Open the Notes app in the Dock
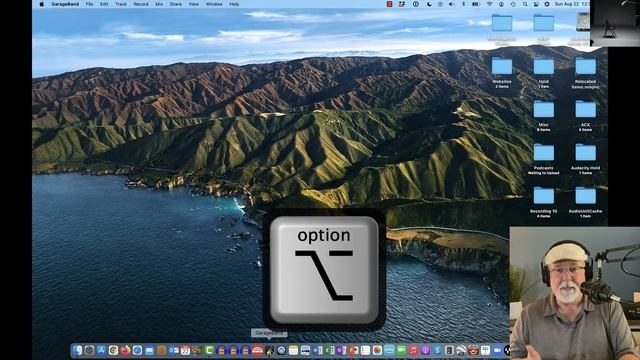Image resolution: width=640 pixels, height=360 pixels. pos(293,350)
